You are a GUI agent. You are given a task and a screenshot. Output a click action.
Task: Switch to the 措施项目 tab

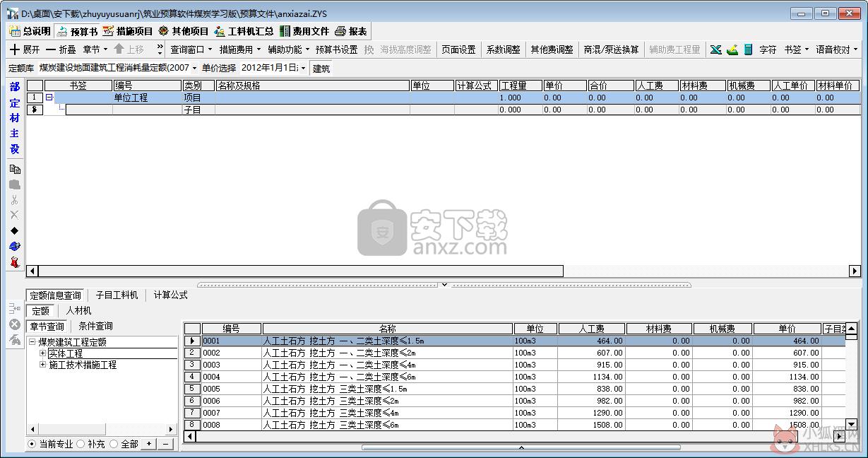coord(127,31)
